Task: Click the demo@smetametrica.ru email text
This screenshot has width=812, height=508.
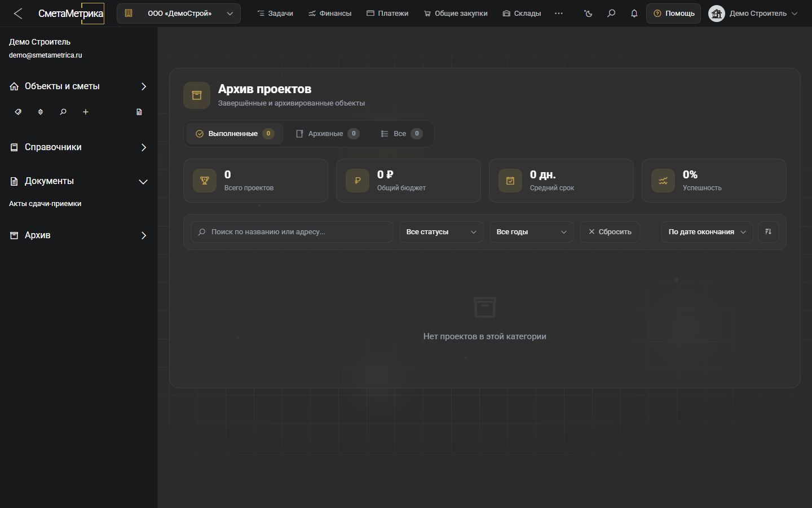Action: [x=46, y=55]
